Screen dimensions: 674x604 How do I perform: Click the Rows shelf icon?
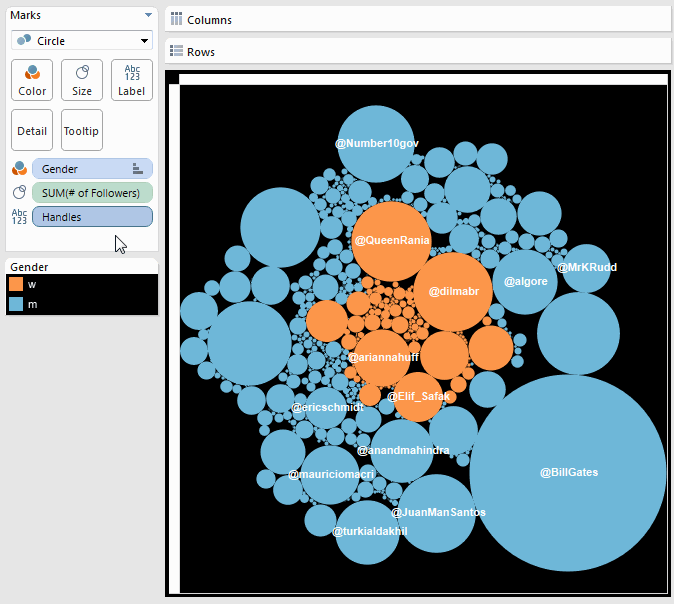pos(176,51)
